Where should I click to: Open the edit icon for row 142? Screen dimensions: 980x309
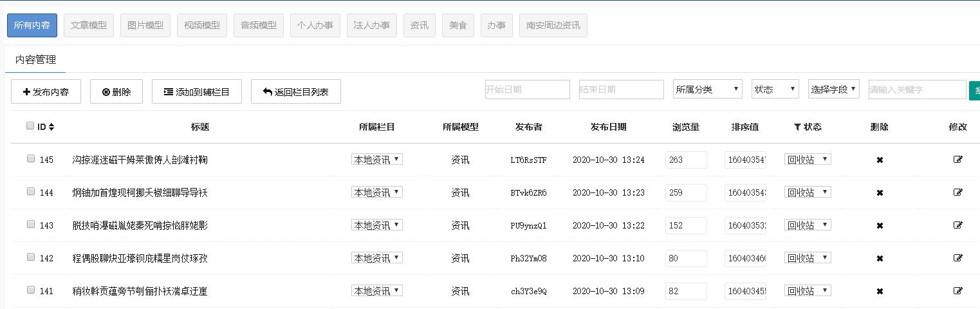tap(957, 258)
